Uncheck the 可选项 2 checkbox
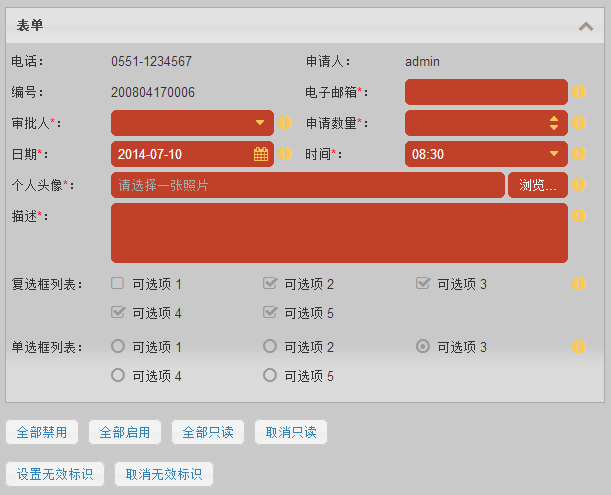Screen dimensions: 611x495 (x=270, y=283)
